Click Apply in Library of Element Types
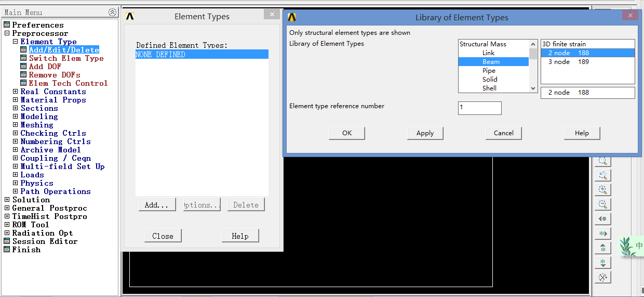This screenshot has width=644, height=297. pyautogui.click(x=425, y=133)
